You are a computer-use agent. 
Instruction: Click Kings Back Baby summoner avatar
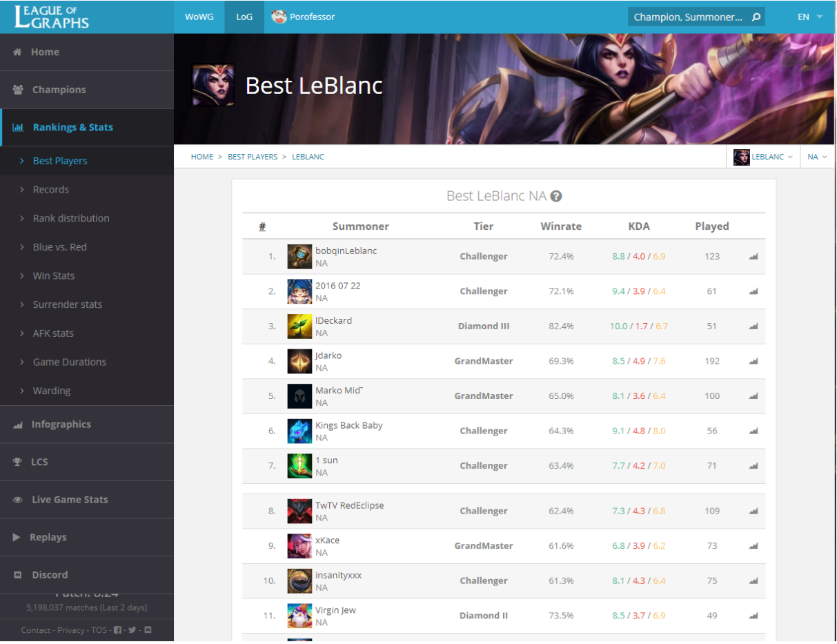(x=299, y=431)
